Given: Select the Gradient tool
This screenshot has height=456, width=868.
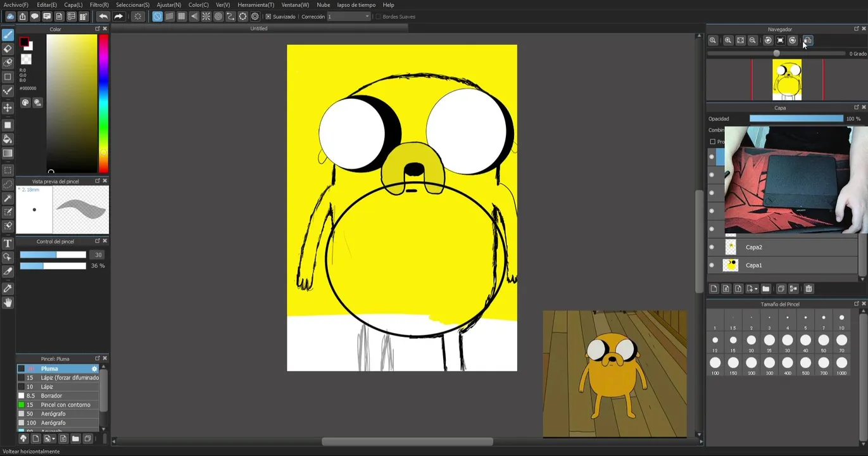Looking at the screenshot, I should (x=8, y=153).
